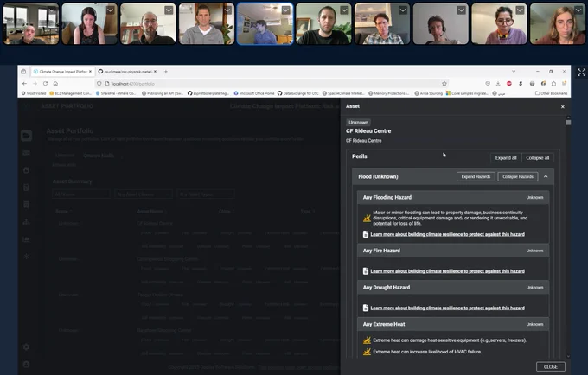Viewport: 588px width, 375px height.
Task: Click the browser Home icon
Action: 55,84
